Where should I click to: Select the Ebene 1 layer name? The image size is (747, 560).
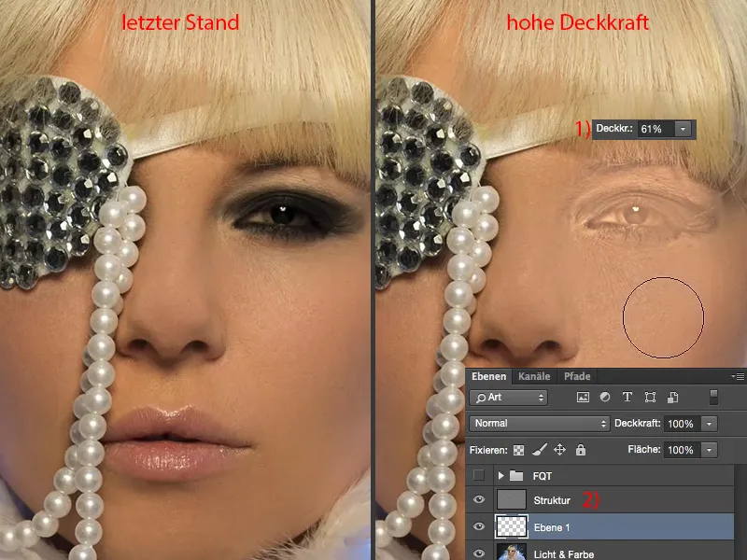[552, 527]
